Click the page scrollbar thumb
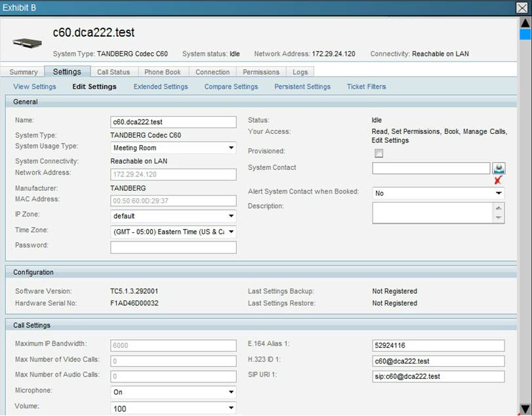 pyautogui.click(x=525, y=34)
